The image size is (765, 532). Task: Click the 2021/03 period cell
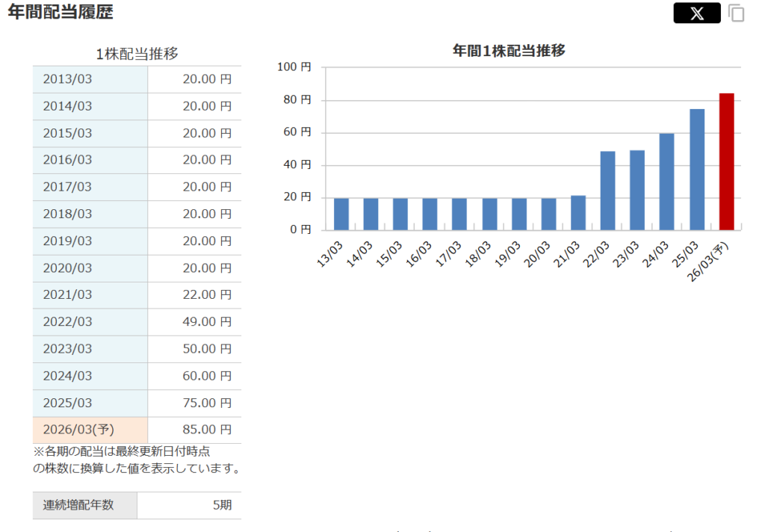tap(67, 295)
